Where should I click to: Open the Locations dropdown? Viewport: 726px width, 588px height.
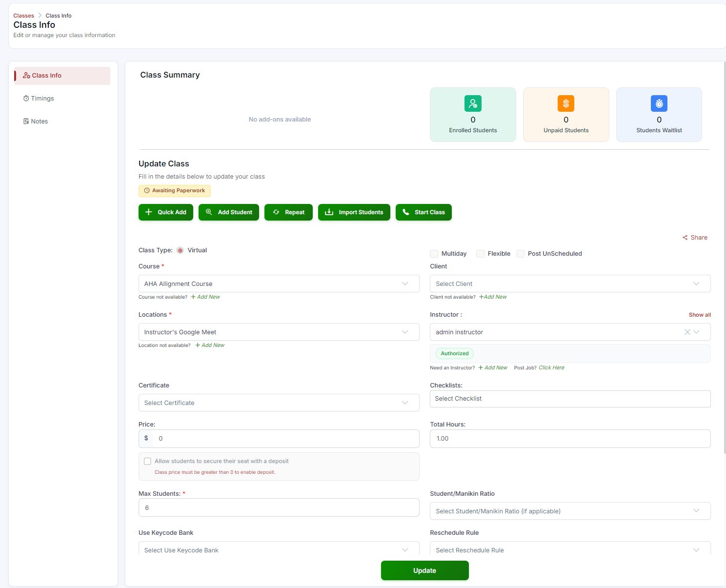(x=279, y=332)
